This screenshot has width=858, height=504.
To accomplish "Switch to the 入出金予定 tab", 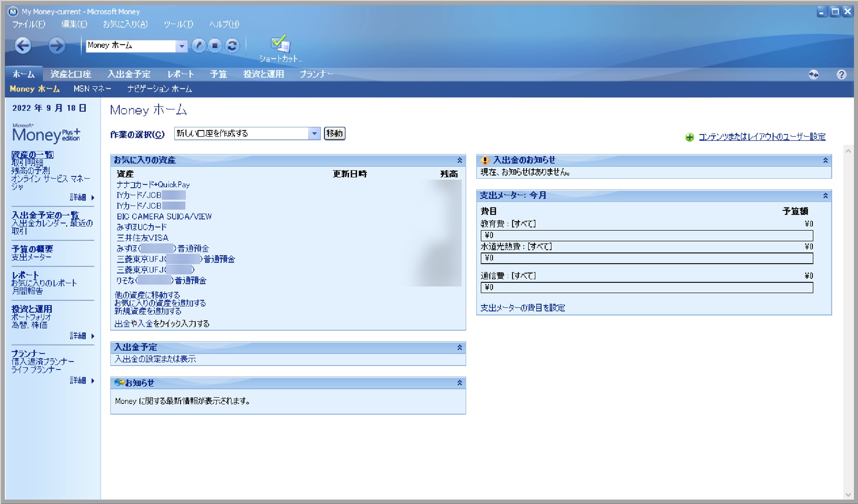I will tap(129, 74).
